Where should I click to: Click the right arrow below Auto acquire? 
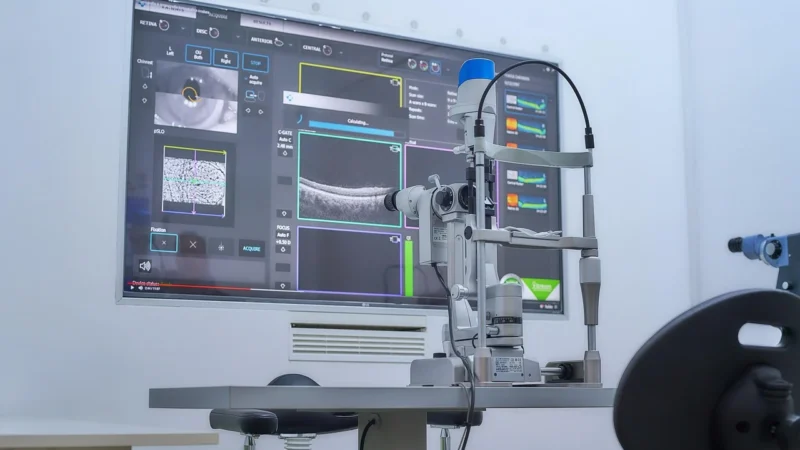261,112
